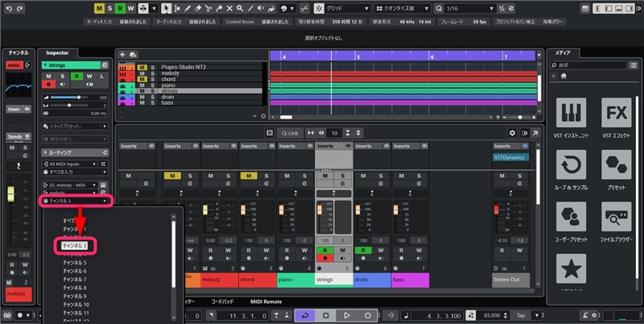Click the transport Play button
Screen dimensions: 644x324
[347, 315]
